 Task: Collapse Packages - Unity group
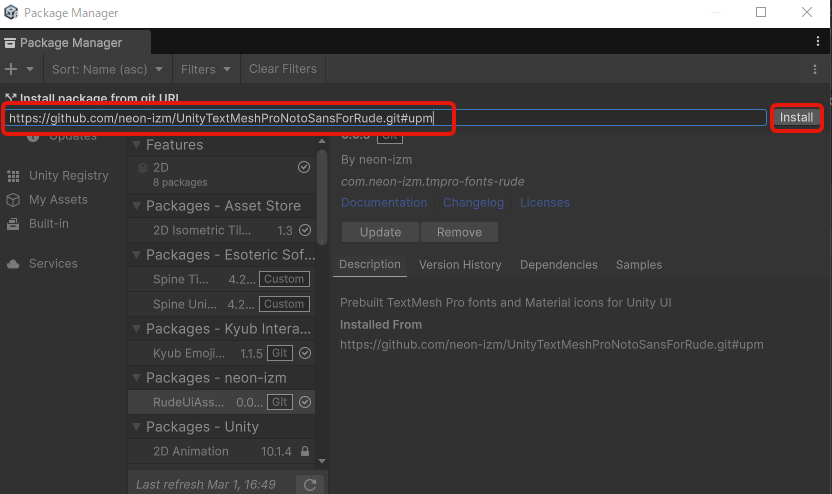[x=136, y=427]
